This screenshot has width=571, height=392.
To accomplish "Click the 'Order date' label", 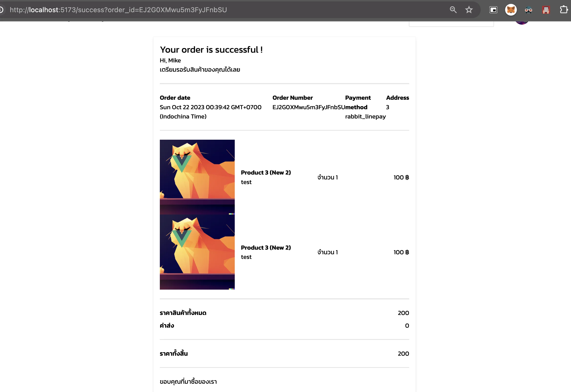I will [x=175, y=98].
